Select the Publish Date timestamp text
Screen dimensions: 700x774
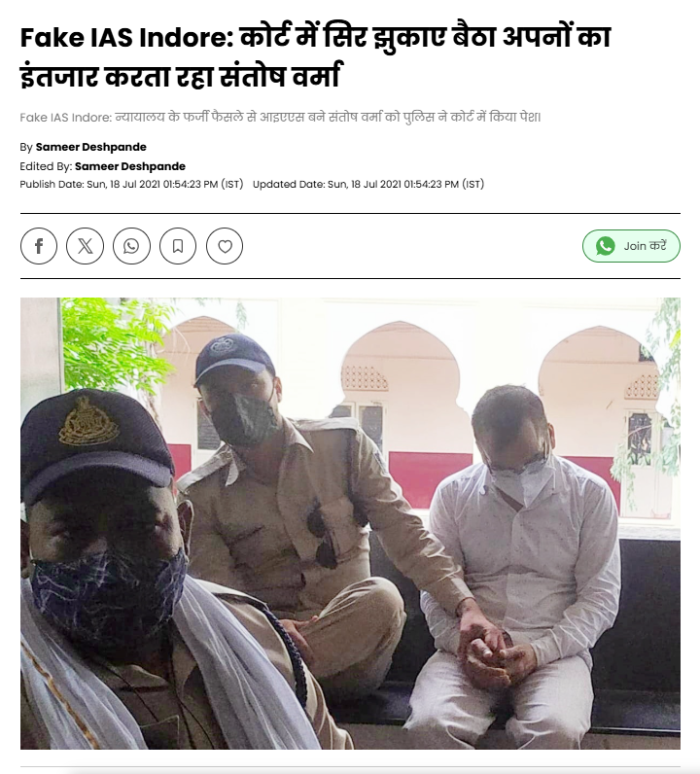(x=131, y=184)
